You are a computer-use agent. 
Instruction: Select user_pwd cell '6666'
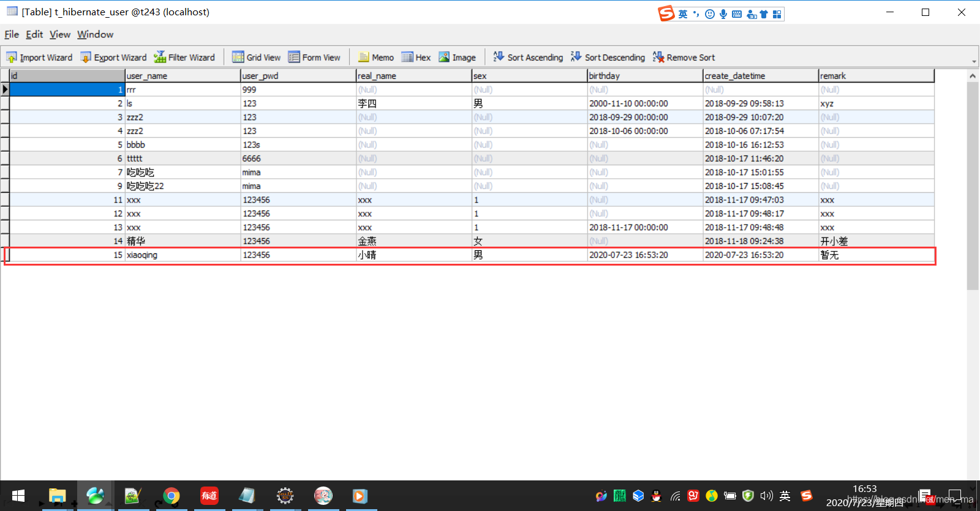298,159
